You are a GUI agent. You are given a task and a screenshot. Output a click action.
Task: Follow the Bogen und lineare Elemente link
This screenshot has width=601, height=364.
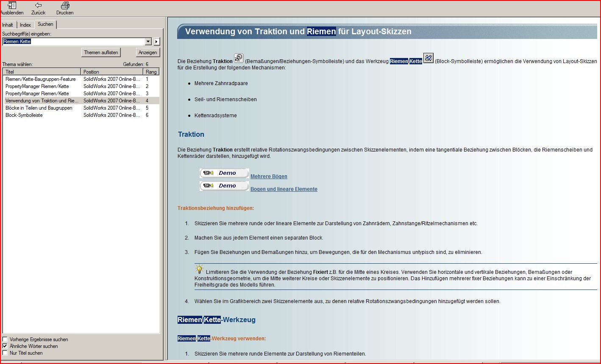click(284, 189)
